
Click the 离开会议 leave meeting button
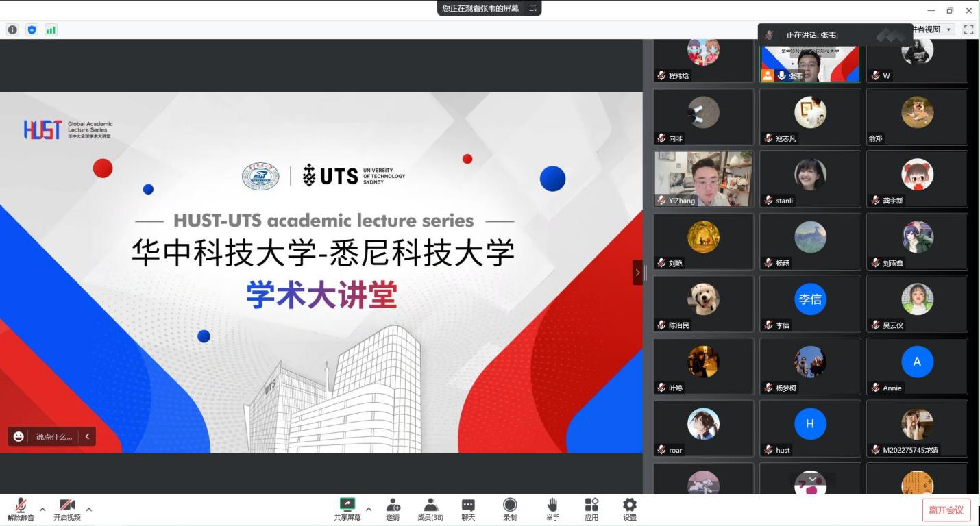click(946, 510)
